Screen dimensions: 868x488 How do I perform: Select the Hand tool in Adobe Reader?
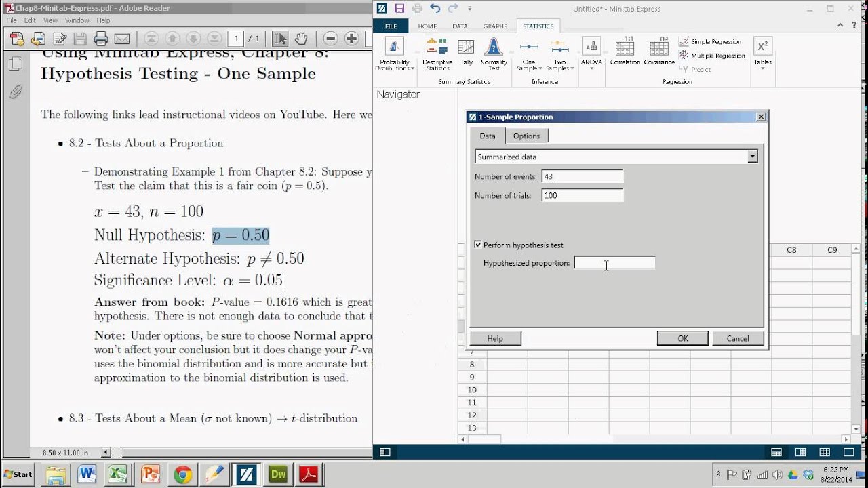point(301,39)
